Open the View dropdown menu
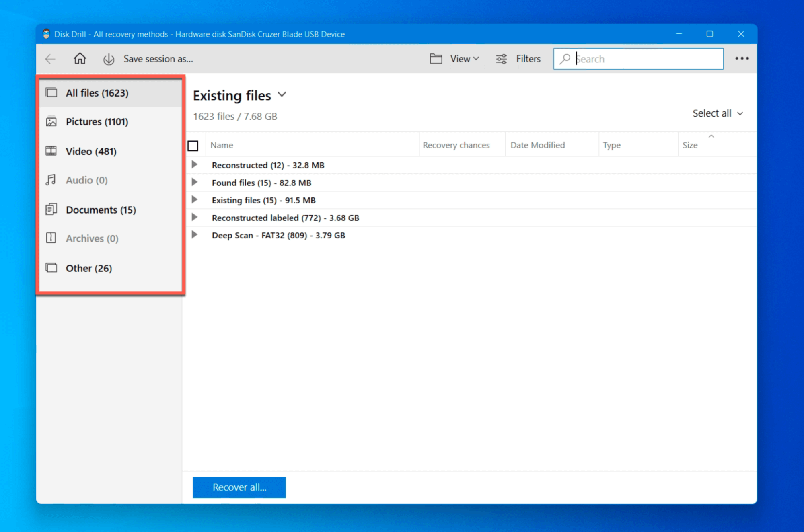 click(x=465, y=59)
